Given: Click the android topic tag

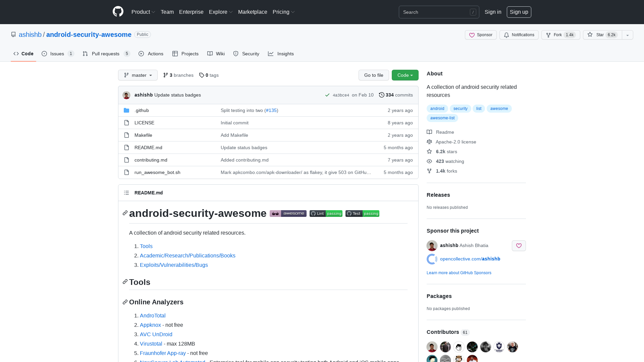Looking at the screenshot, I should pyautogui.click(x=437, y=109).
